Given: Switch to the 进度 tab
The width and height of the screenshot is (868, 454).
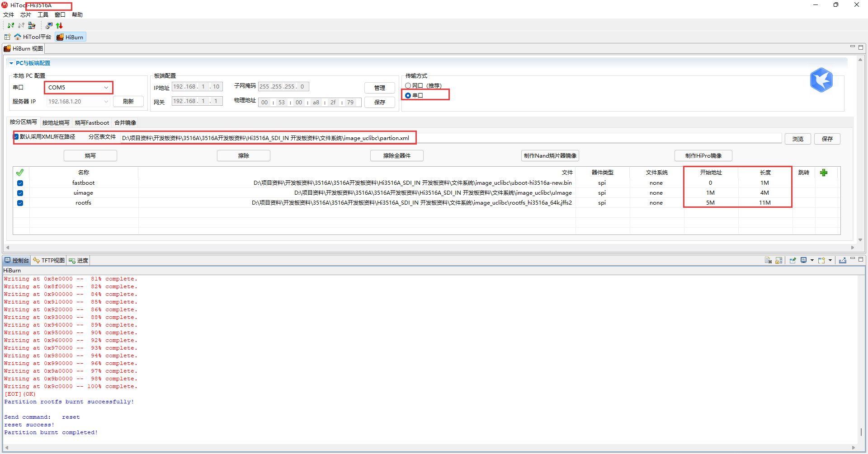Looking at the screenshot, I should [79, 261].
